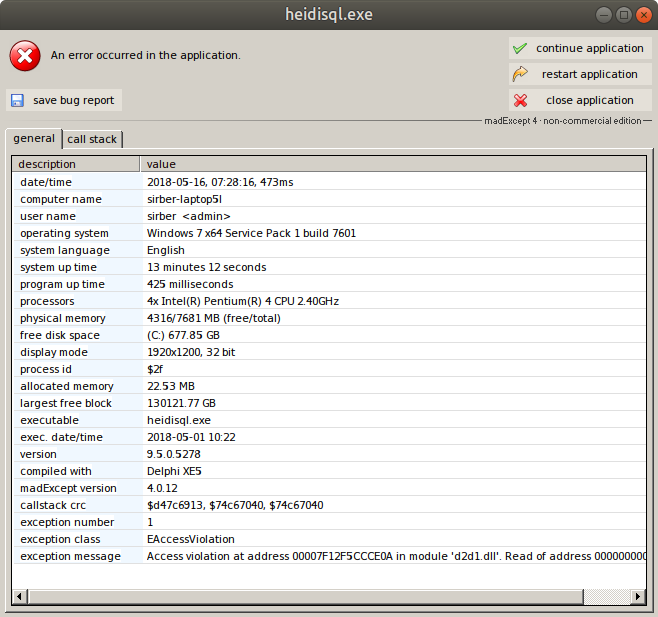Image resolution: width=658 pixels, height=617 pixels.
Task: Select value 9.5.0.5278
Action: click(174, 454)
